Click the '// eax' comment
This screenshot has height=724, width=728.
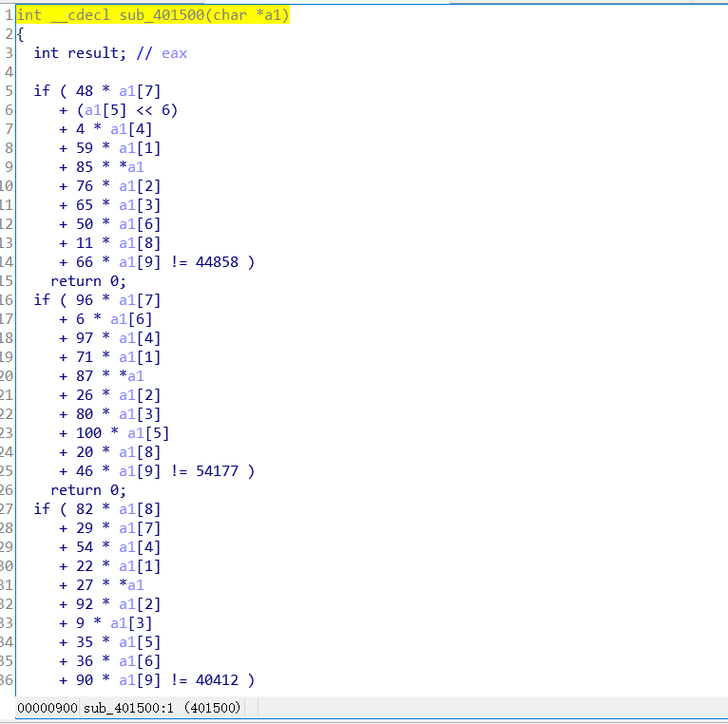point(162,53)
